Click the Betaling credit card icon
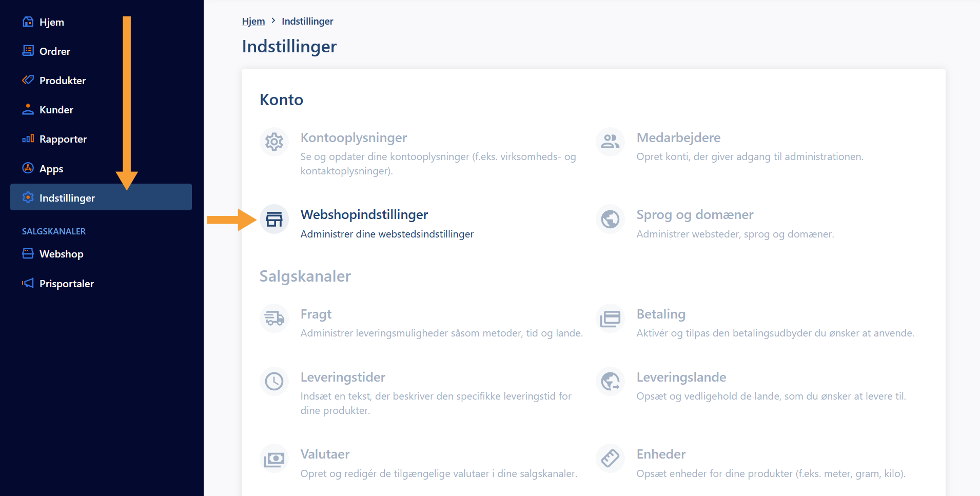Image resolution: width=980 pixels, height=496 pixels. 610,319
